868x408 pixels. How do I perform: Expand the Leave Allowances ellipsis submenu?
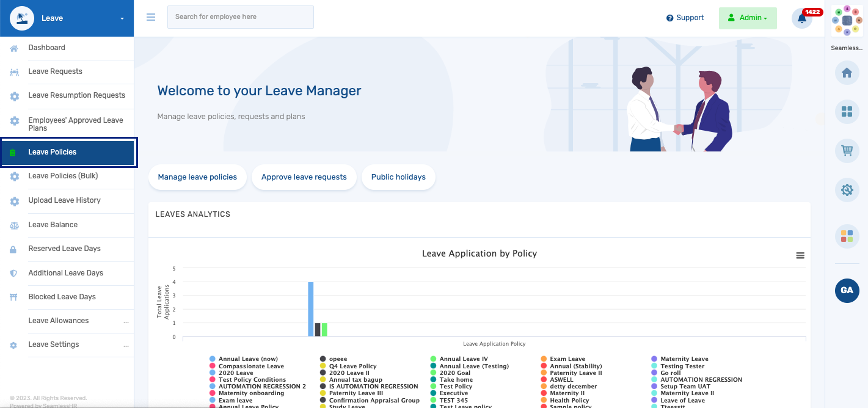point(126,321)
